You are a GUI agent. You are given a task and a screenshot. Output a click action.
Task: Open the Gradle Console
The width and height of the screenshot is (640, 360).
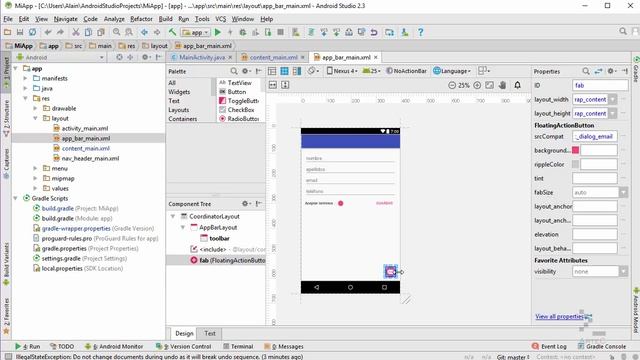coord(602,347)
